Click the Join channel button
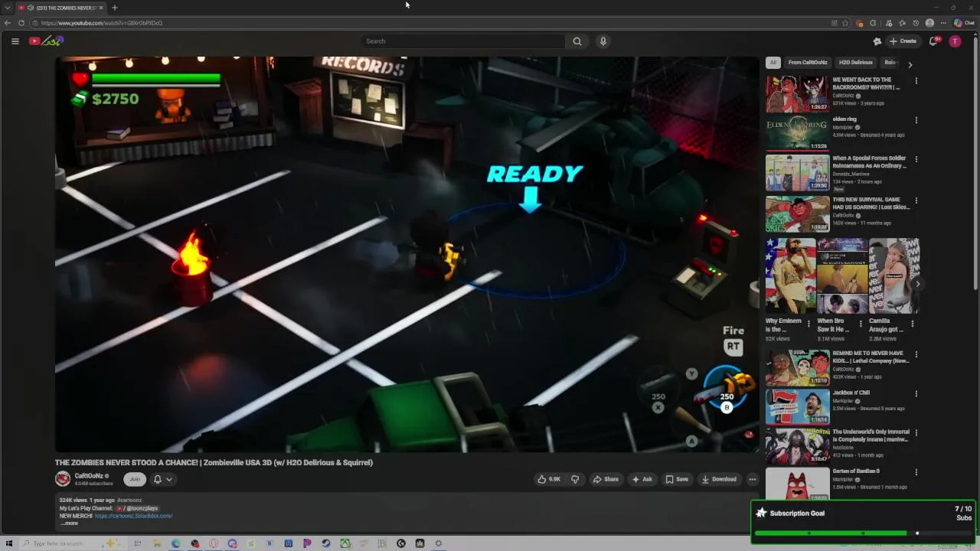This screenshot has width=980, height=551. [135, 479]
